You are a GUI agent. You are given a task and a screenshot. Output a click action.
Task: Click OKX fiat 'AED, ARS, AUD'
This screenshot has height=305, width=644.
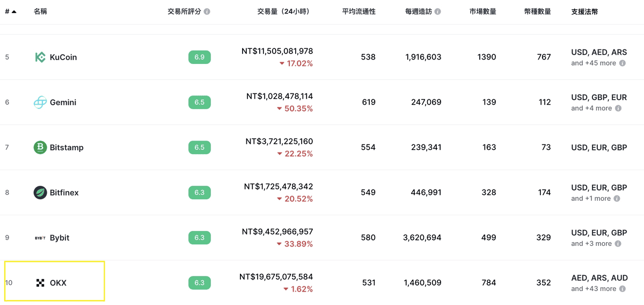pos(599,278)
